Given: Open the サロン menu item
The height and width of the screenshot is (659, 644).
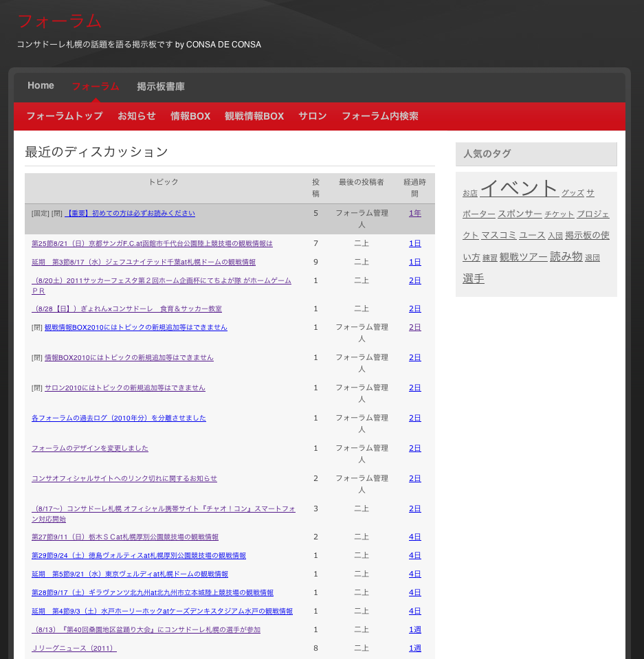Looking at the screenshot, I should point(313,116).
